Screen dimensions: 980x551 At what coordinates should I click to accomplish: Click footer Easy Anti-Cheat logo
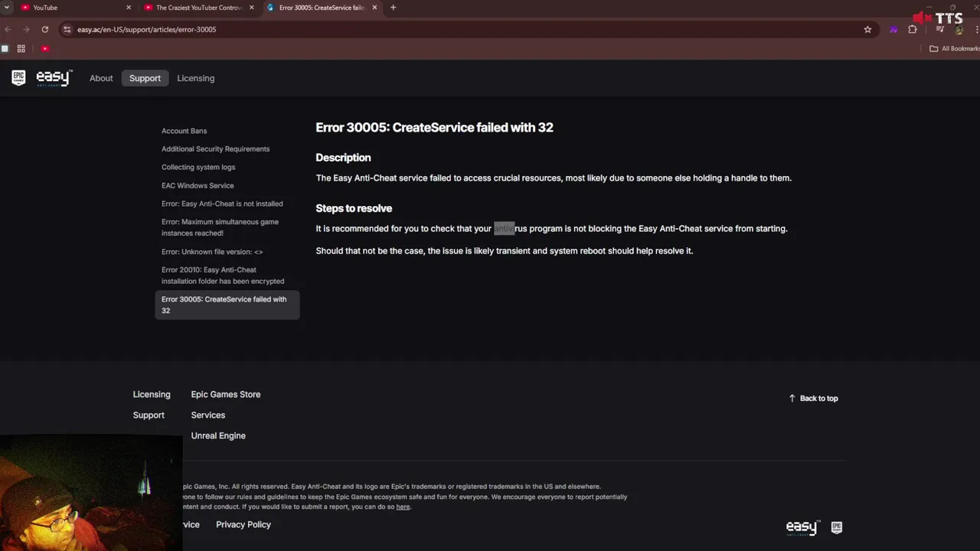[803, 527]
